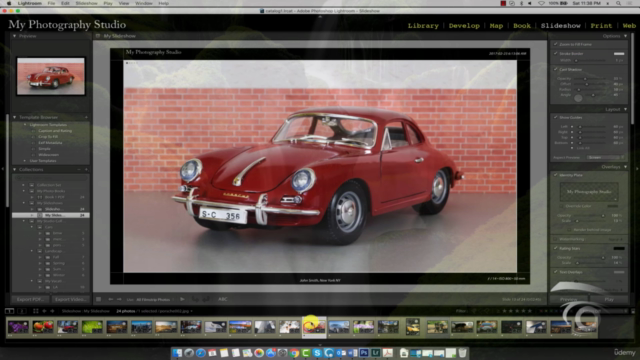Click rotate counterclockwise icon in the toolbar

(196, 299)
